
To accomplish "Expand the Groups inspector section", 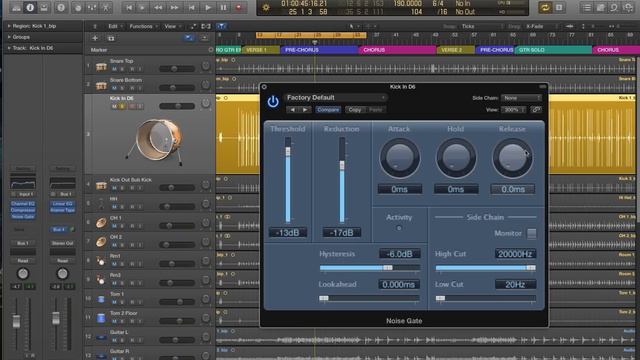I will click(x=9, y=37).
